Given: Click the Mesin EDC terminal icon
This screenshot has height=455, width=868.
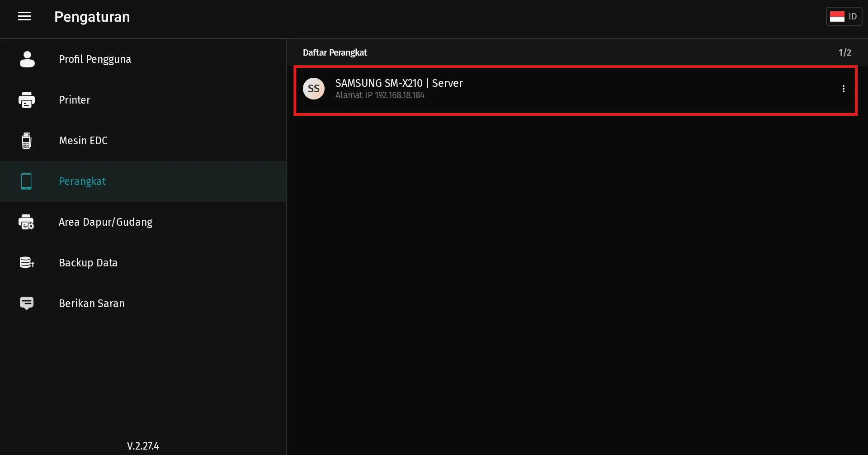Looking at the screenshot, I should [27, 141].
